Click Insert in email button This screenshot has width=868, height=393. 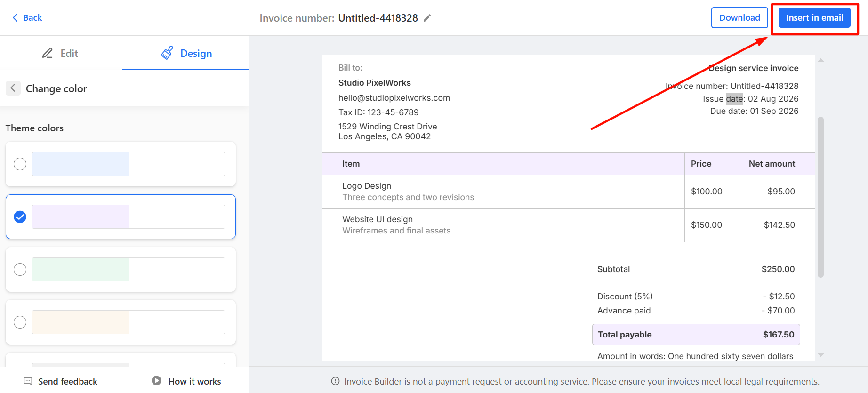pos(814,18)
